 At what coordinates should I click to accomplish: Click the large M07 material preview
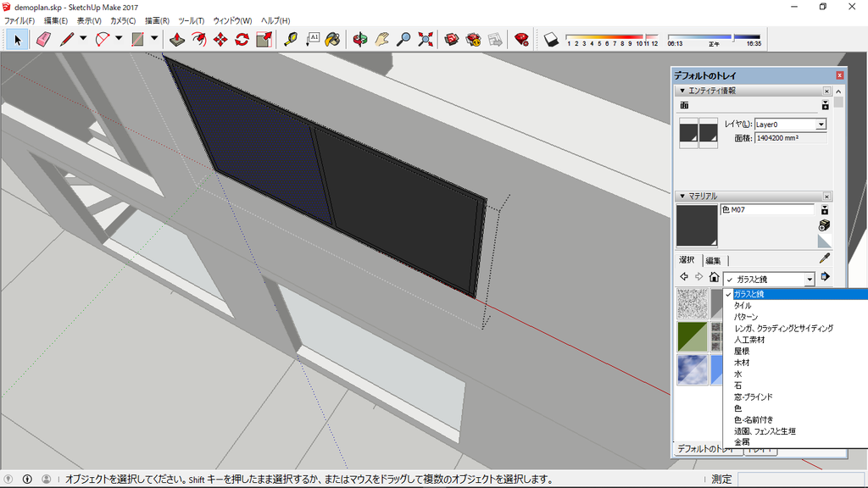pyautogui.click(x=697, y=225)
